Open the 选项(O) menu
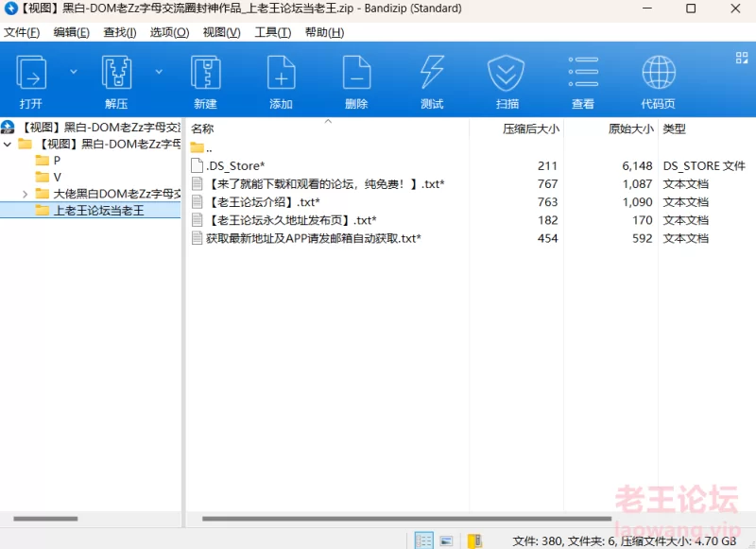The width and height of the screenshot is (756, 549). 169,32
